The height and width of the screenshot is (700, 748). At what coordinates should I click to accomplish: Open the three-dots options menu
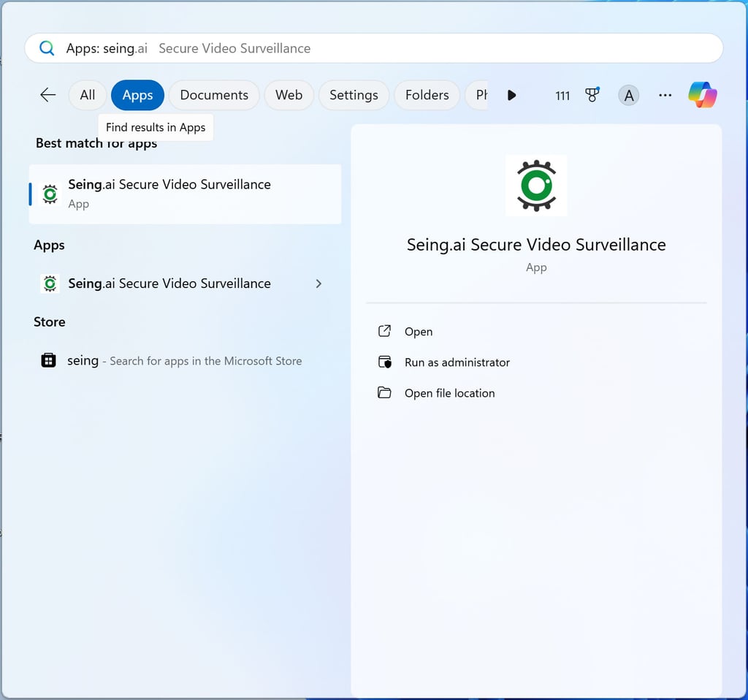[x=665, y=95]
